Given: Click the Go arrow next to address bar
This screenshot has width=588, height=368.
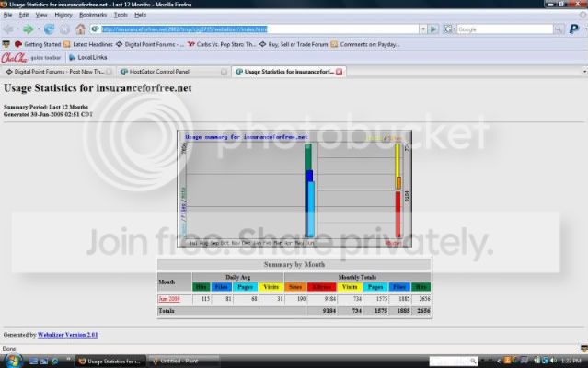Looking at the screenshot, I should click(x=433, y=29).
